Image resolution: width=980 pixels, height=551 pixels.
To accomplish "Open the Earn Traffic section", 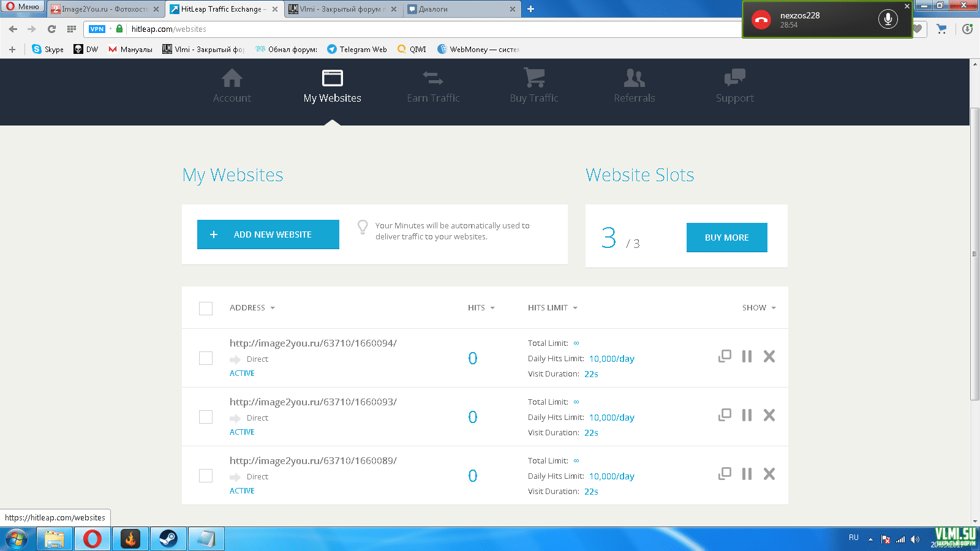I will pyautogui.click(x=433, y=78).
